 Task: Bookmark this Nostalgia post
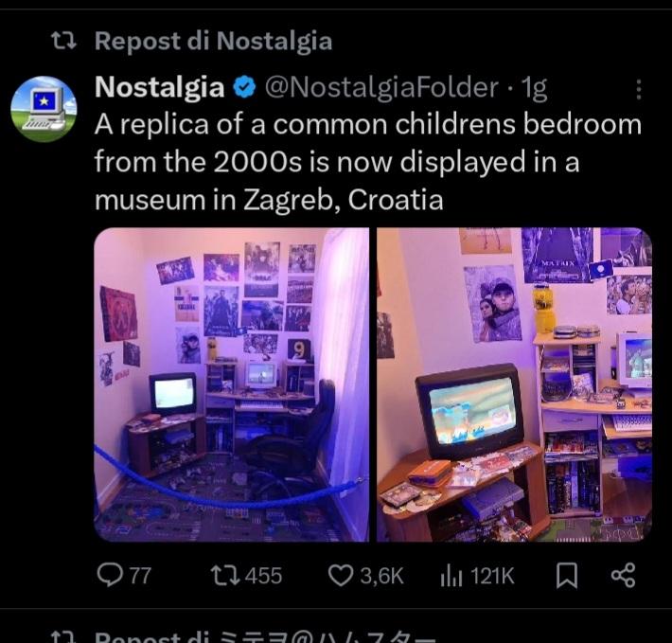[567, 575]
